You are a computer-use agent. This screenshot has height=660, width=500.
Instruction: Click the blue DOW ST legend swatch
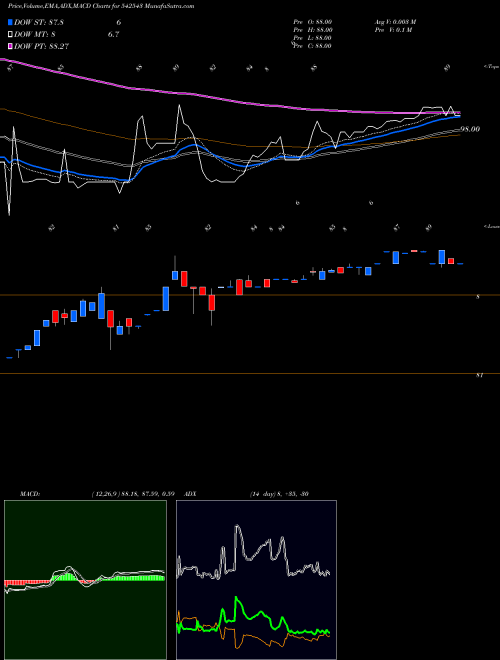[10, 23]
